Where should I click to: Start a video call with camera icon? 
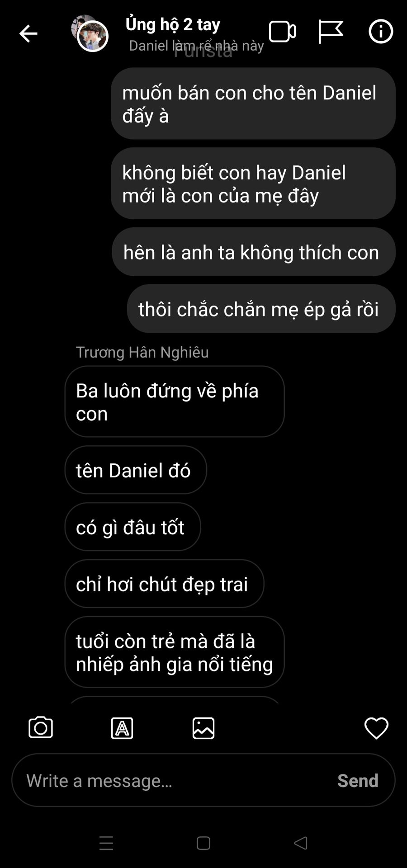282,32
